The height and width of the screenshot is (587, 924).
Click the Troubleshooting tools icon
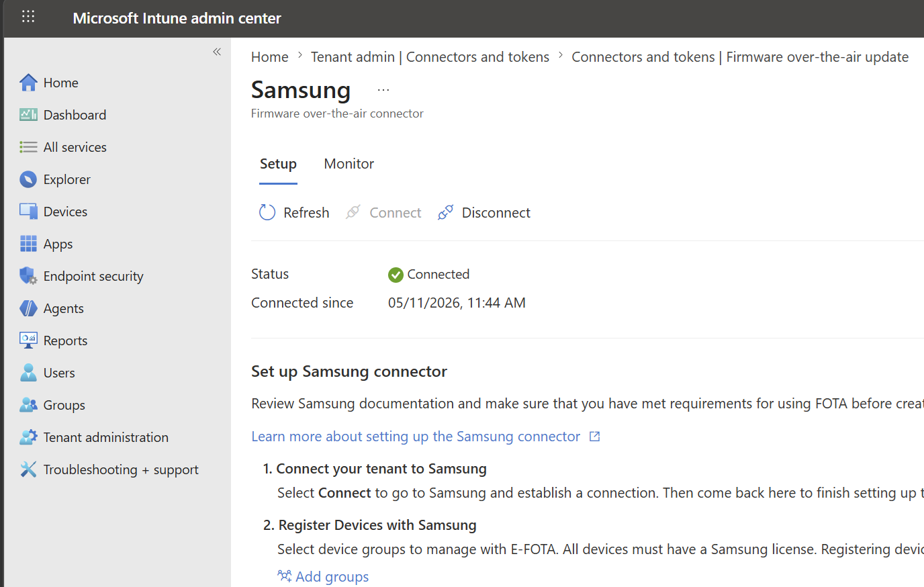28,469
